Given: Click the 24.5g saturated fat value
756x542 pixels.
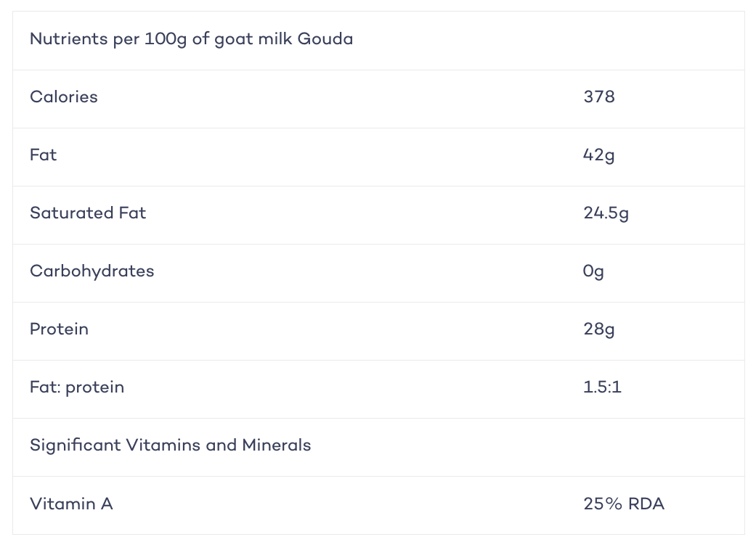Looking at the screenshot, I should 606,213.
